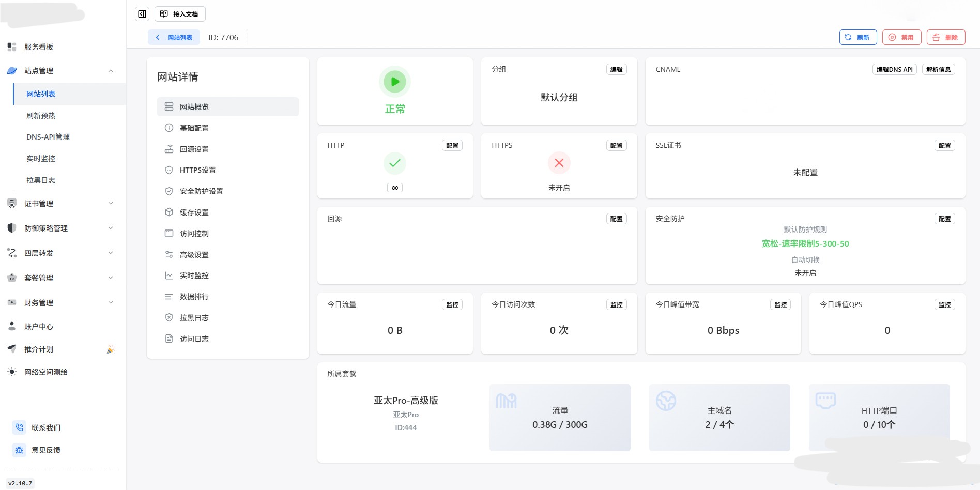
Task: Open the HTTPS设置 section
Action: click(x=197, y=170)
